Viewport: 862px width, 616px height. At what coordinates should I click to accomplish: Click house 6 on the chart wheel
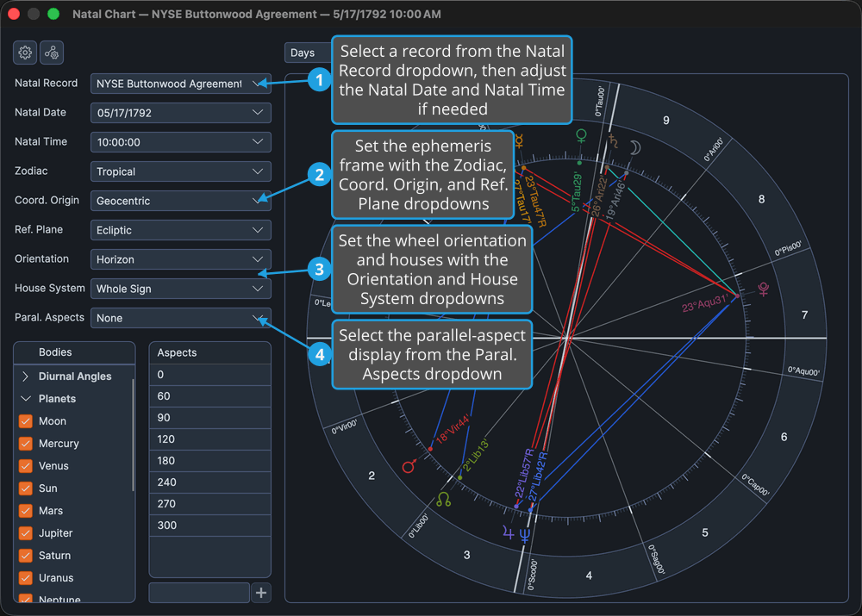point(784,437)
